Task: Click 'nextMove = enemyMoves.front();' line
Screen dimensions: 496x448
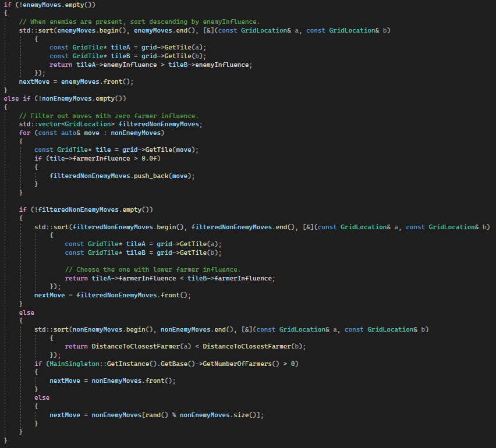Action: 76,81
